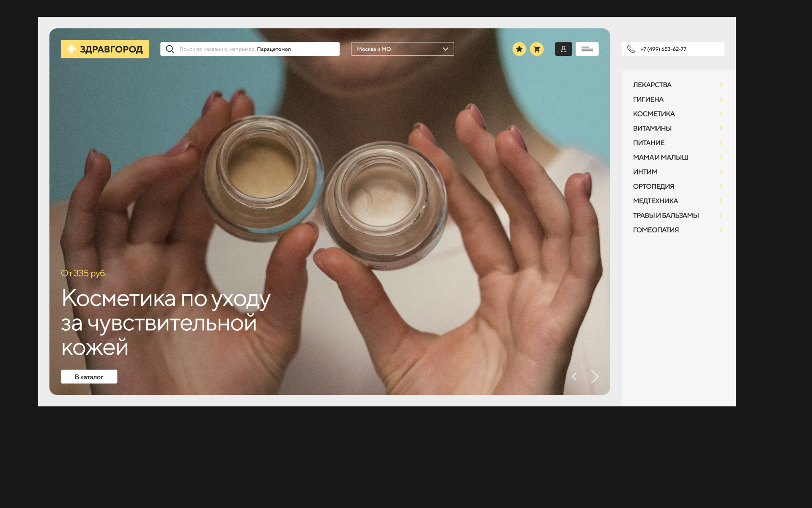This screenshot has width=812, height=508.
Task: Open the Москва и МО region dropdown
Action: coord(402,49)
